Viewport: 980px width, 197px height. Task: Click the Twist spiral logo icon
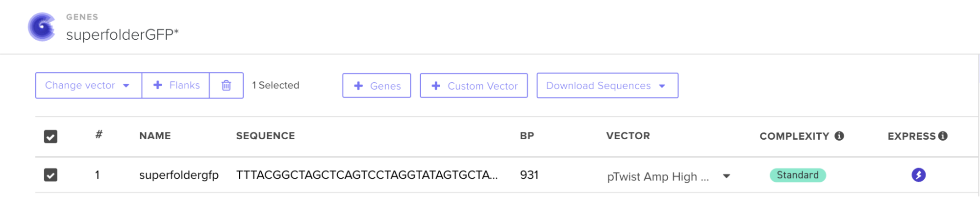point(42,27)
